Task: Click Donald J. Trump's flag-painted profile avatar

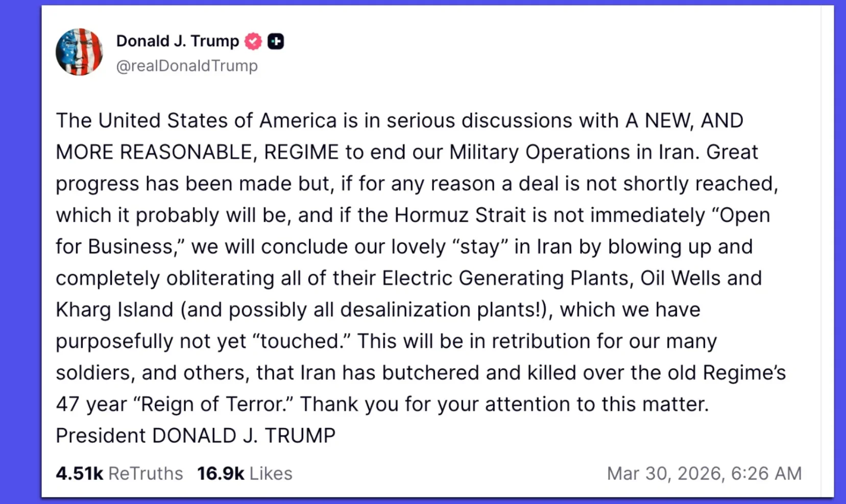Action: coord(79,52)
